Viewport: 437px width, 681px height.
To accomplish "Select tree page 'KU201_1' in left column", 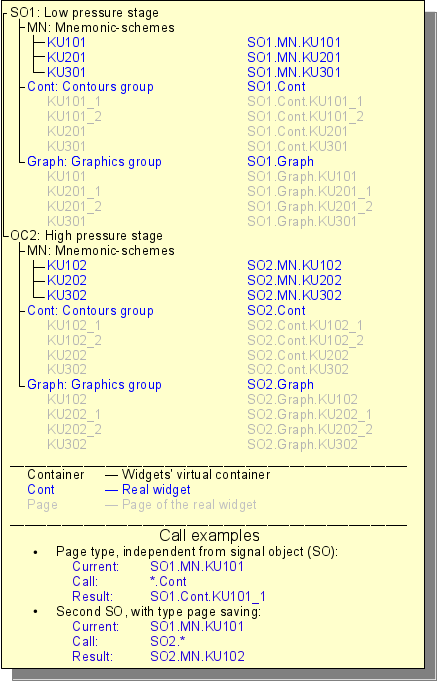I will pos(74,191).
